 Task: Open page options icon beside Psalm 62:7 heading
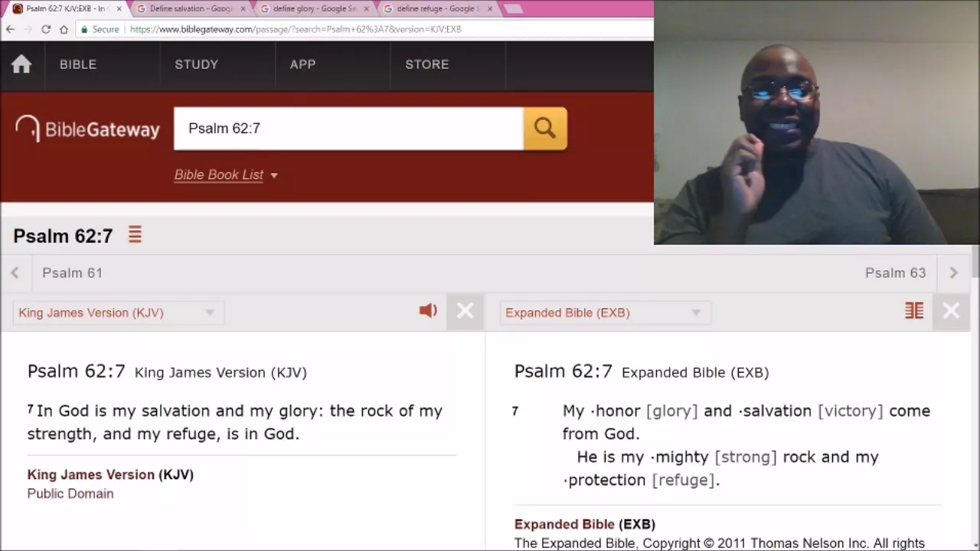click(135, 235)
